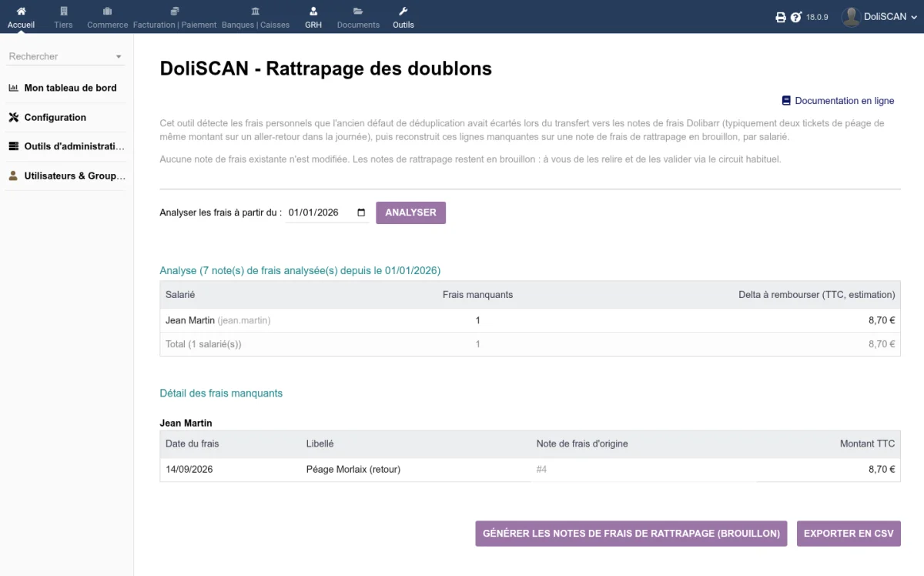Click the bold Jean Martin detail heading
Viewport: 924px width, 576px height.
[186, 423]
